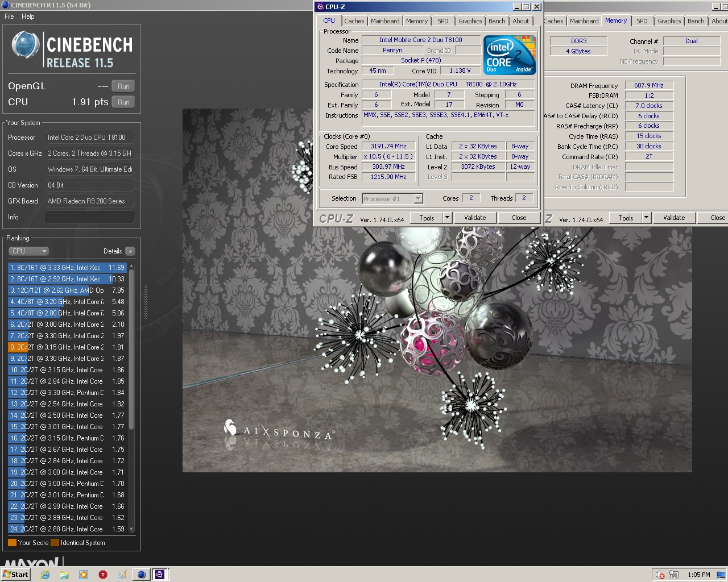The height and width of the screenshot is (582, 728).
Task: Click the Info input field in Your System
Action: tap(90, 217)
